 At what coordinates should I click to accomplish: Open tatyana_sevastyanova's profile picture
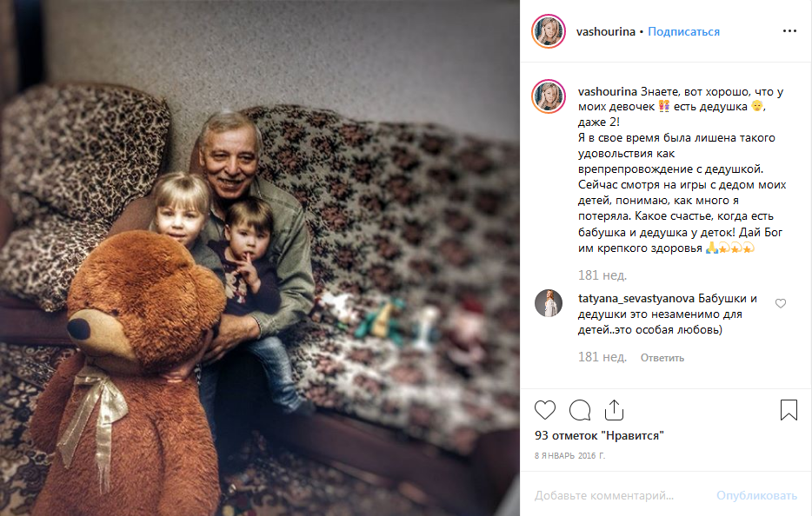[549, 303]
